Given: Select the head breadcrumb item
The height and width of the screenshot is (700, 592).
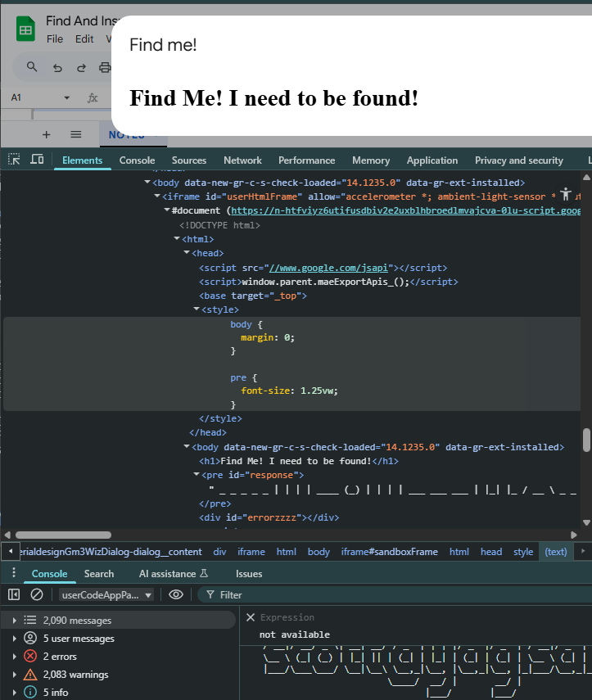Looking at the screenshot, I should click(491, 552).
